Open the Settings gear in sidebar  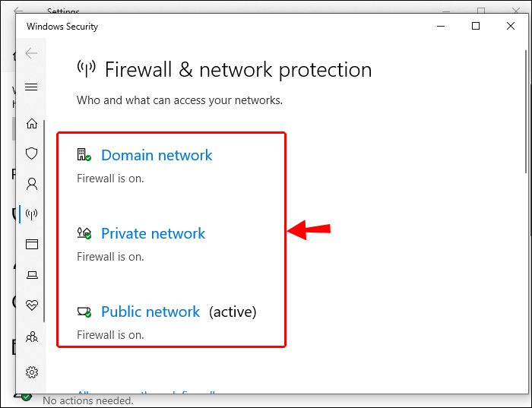click(32, 372)
